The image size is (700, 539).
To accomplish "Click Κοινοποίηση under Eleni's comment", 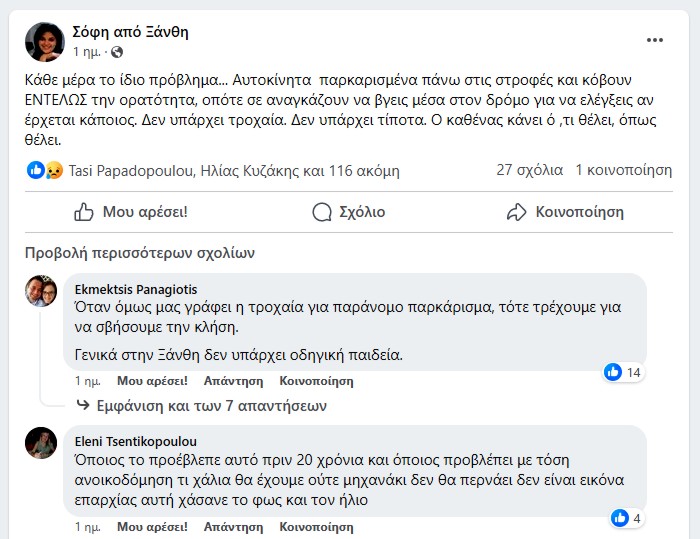I will 316,526.
